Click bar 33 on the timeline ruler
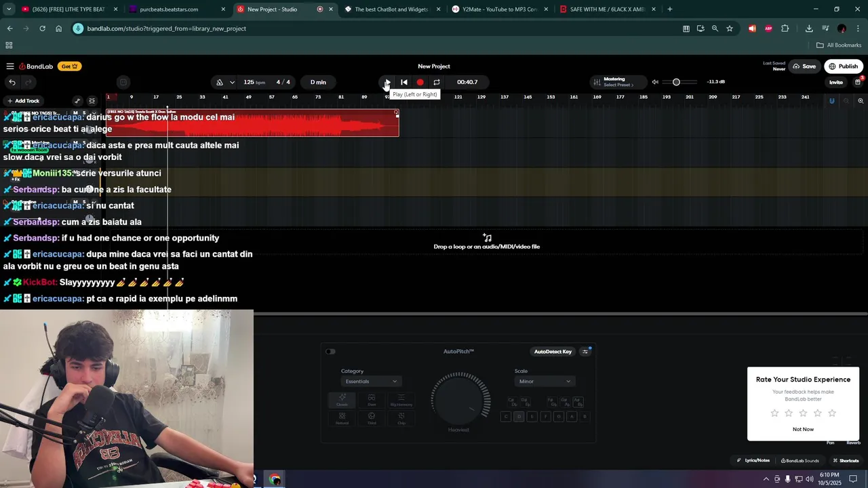Image resolution: width=868 pixels, height=488 pixels. click(202, 97)
